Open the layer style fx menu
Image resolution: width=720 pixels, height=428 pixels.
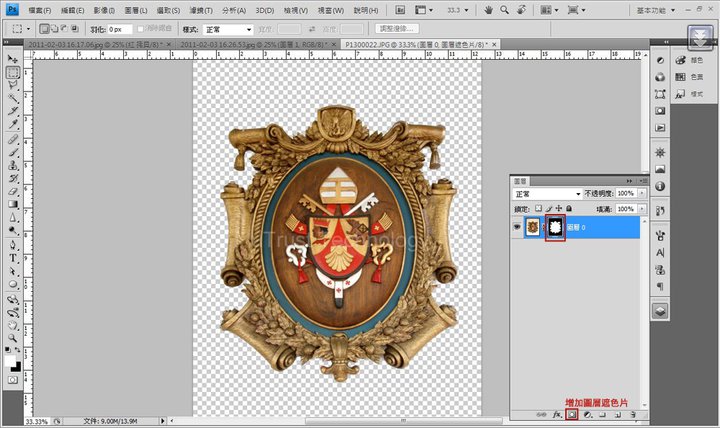point(557,414)
